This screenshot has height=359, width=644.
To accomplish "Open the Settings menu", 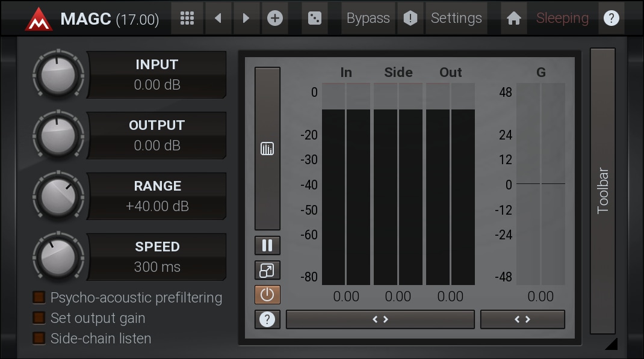I will (456, 18).
